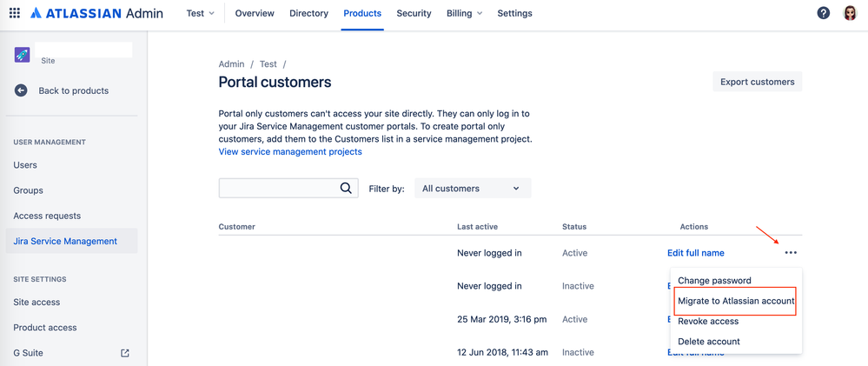Image resolution: width=868 pixels, height=366 pixels.
Task: Open the All customers filter dropdown
Action: [x=473, y=189]
